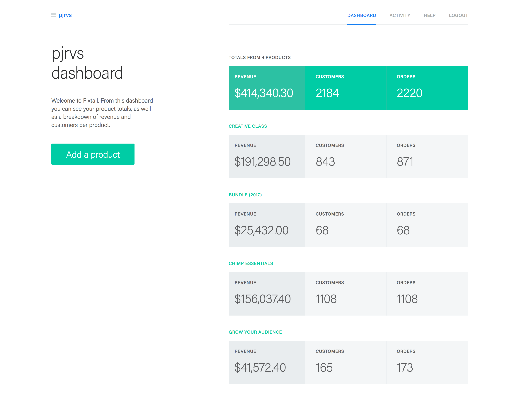Screen dimensions: 519x420
Task: Select Grow Your Audience orders 173 cell
Action: click(x=427, y=362)
